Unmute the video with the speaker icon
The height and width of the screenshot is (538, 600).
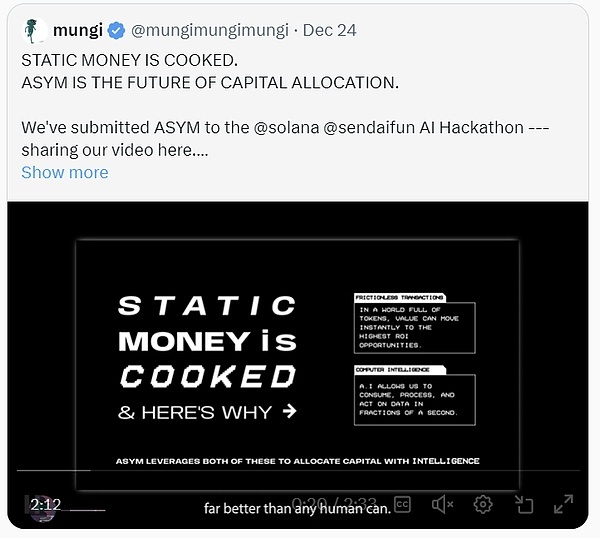point(443,505)
